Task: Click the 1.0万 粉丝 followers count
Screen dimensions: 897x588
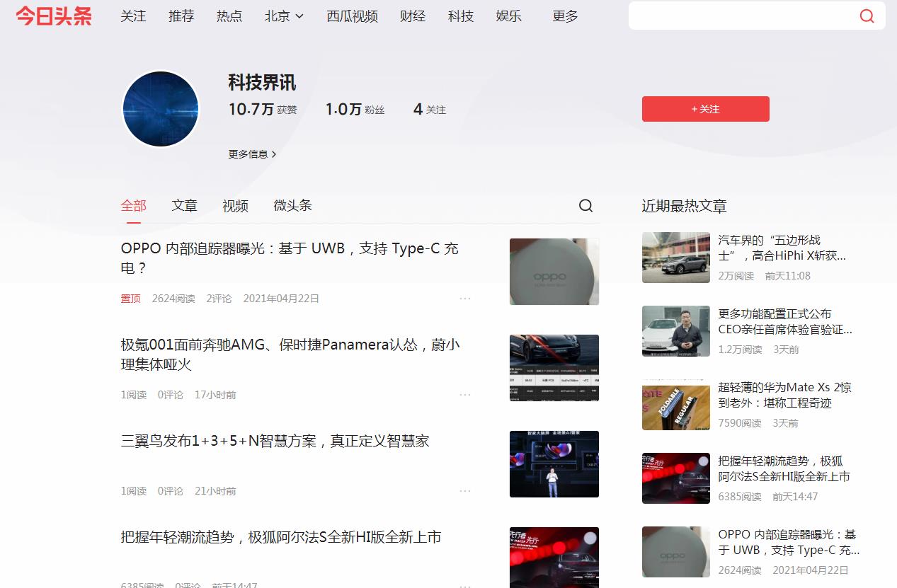Action: tap(355, 109)
